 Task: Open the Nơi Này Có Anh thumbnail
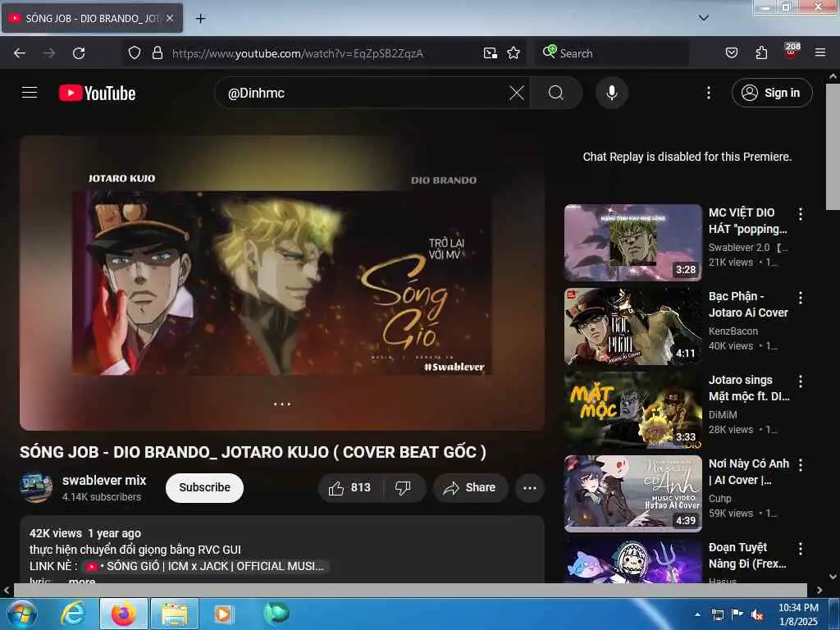(633, 493)
